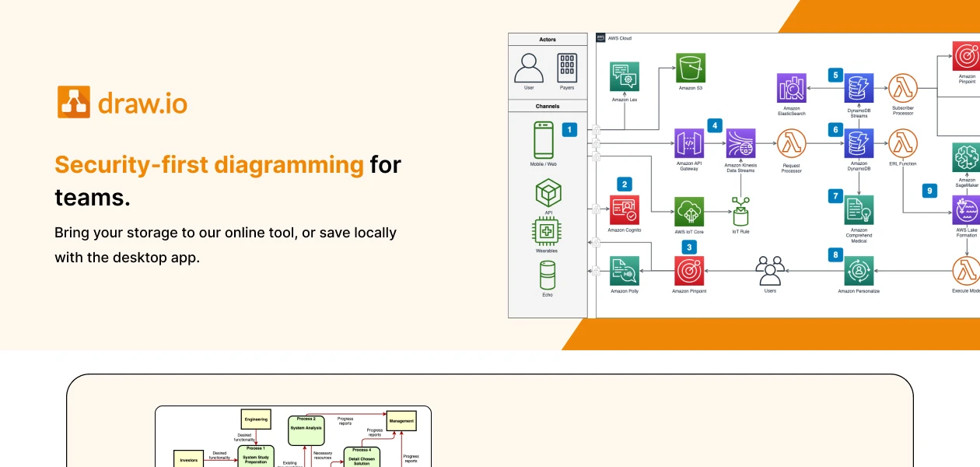Select the Amazon Comprehend Medical icon

pyautogui.click(x=859, y=210)
